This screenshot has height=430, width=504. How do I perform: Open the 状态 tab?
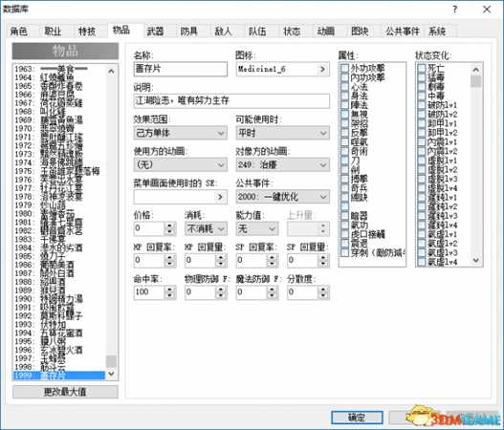292,32
